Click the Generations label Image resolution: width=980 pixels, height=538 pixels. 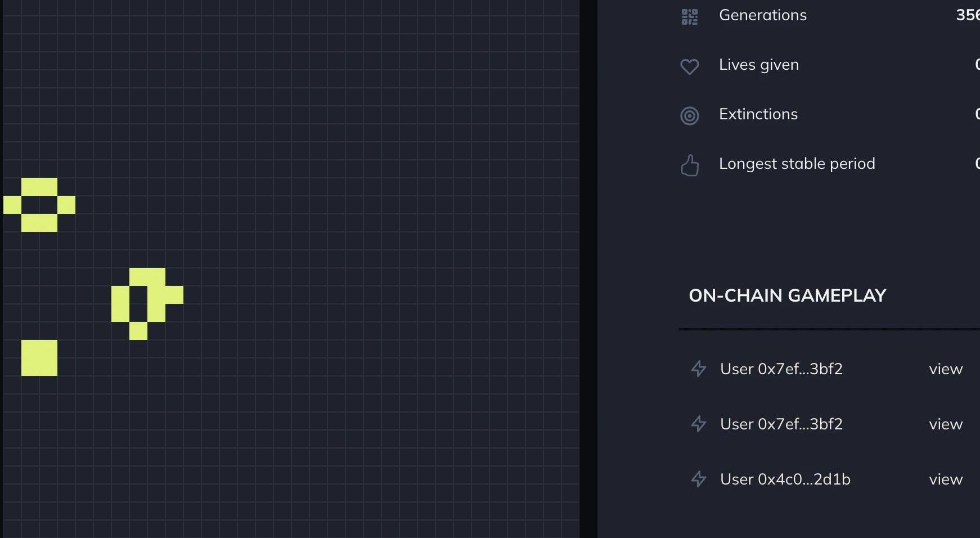point(762,15)
